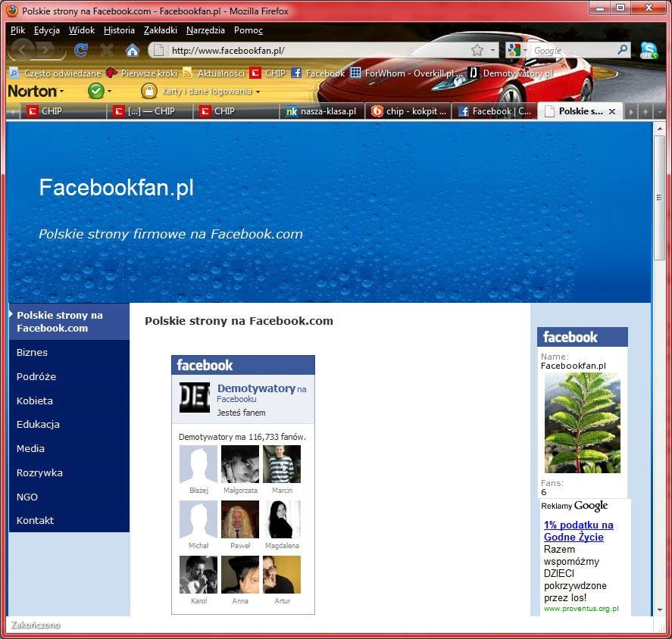Open the Edukacja category
This screenshot has height=639, width=672.
[x=69, y=425]
